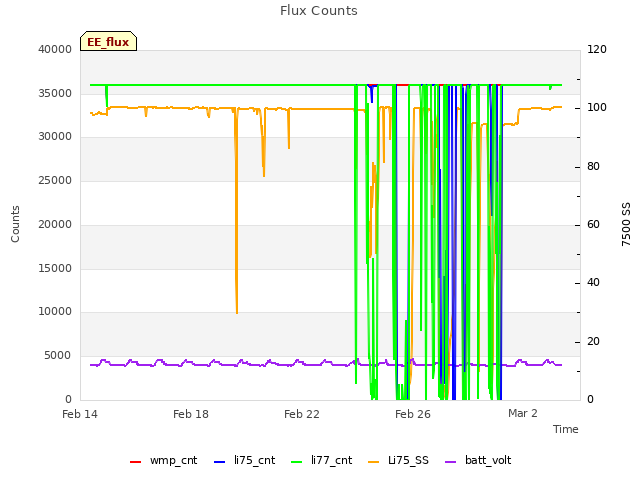Click the Counts y-axis label
The height and width of the screenshot is (480, 640).
pyautogui.click(x=15, y=224)
